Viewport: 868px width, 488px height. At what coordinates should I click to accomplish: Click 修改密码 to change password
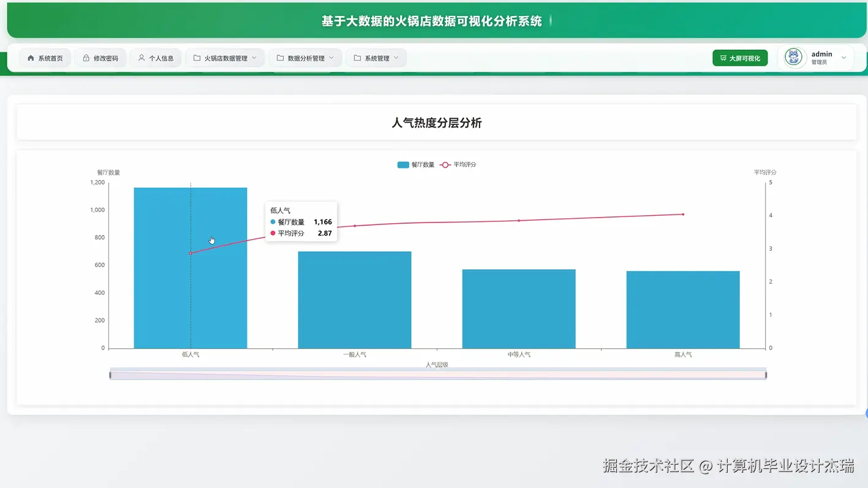tap(100, 58)
